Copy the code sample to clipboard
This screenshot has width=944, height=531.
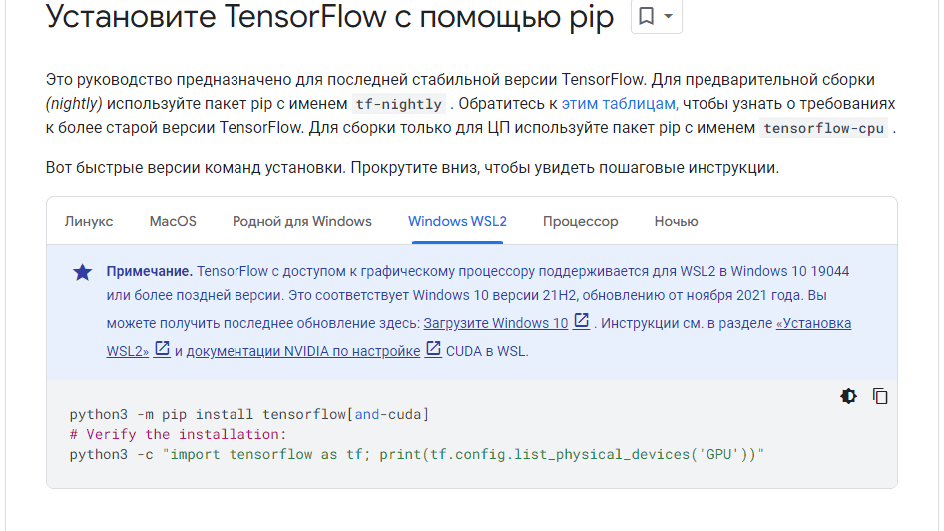pos(880,396)
